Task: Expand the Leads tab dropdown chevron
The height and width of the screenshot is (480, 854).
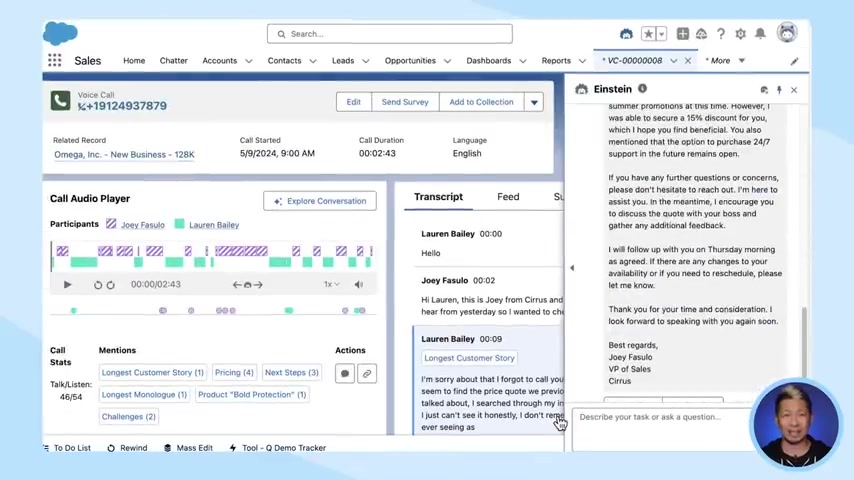Action: coord(366,61)
